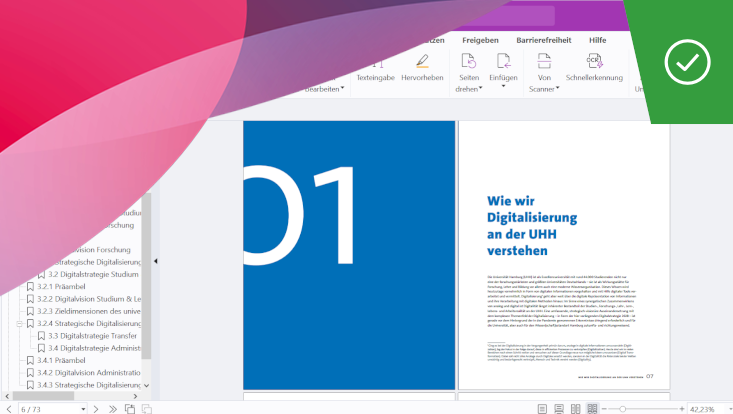
Task: Click the blue 01 chapter page
Action: point(349,255)
